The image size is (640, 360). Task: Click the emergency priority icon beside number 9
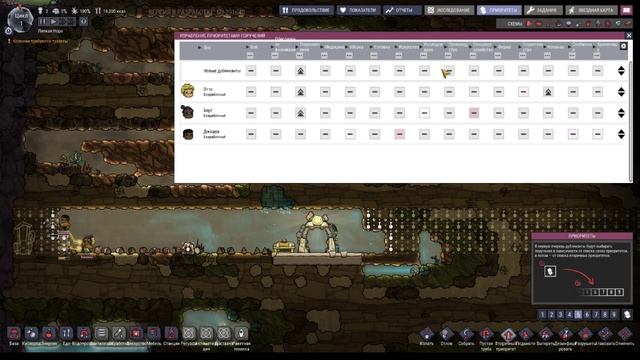pyautogui.click(x=627, y=314)
